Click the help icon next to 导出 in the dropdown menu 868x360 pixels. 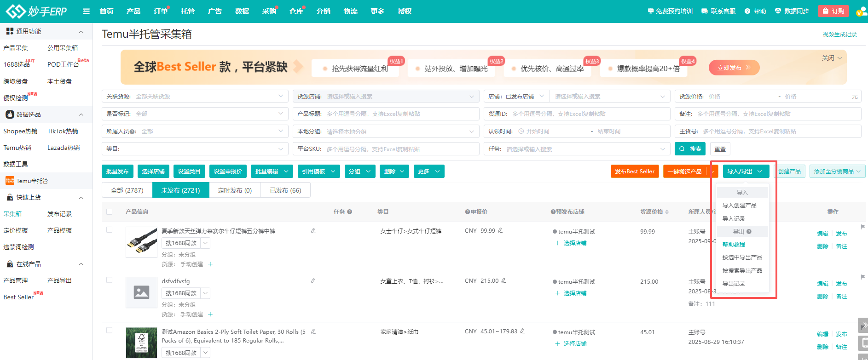(749, 232)
